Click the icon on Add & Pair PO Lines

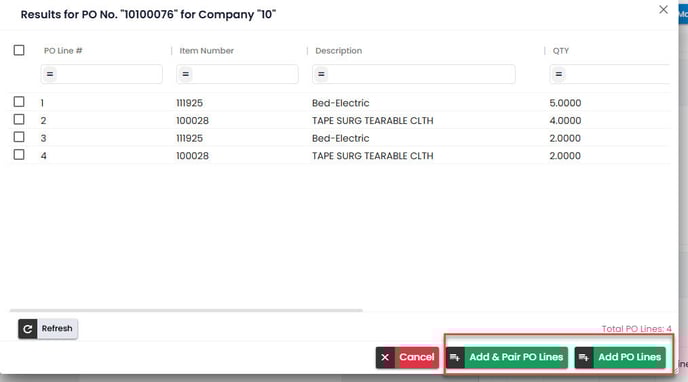(x=455, y=357)
